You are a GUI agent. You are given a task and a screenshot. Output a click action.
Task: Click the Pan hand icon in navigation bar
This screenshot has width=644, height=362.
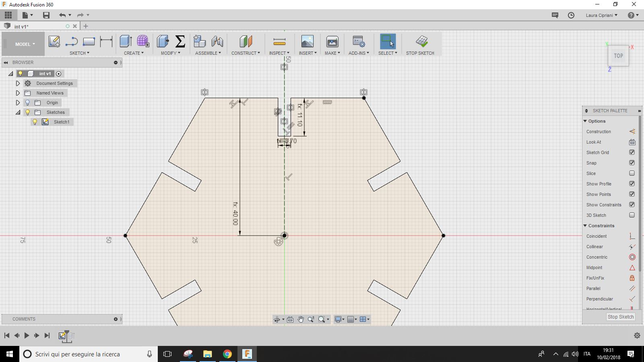tap(301, 319)
